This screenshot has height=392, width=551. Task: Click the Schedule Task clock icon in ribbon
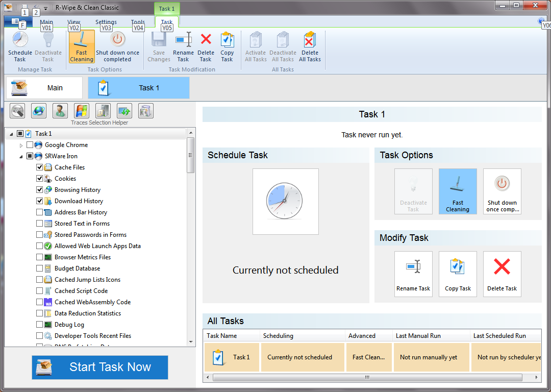click(20, 39)
